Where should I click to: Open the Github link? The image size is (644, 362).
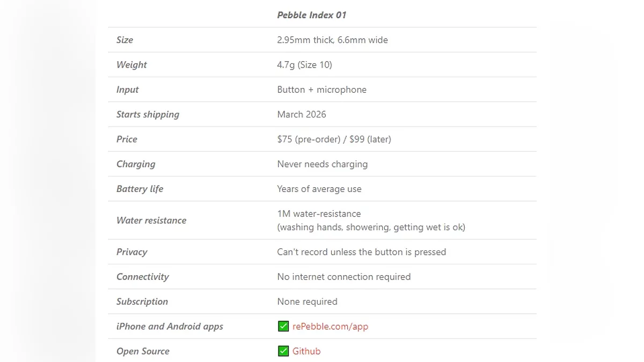(x=306, y=351)
